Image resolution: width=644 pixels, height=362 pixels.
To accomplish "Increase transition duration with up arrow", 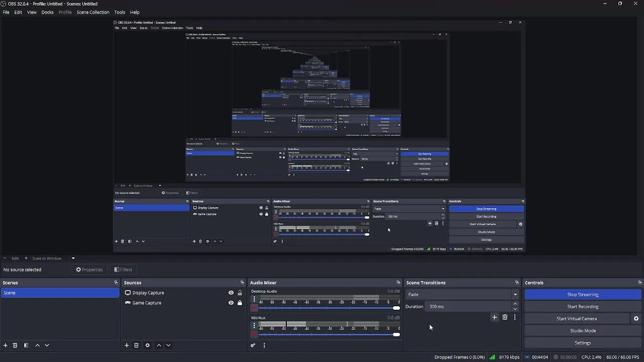I will [515, 304].
